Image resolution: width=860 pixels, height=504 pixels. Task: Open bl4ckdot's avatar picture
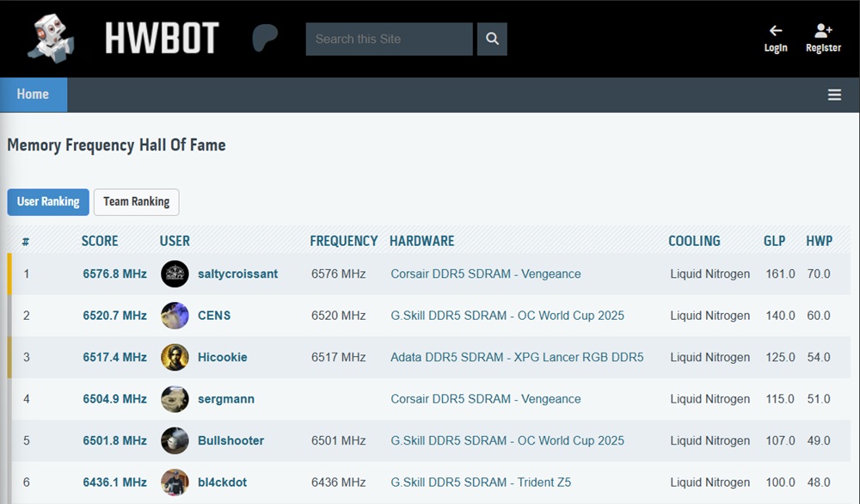[175, 482]
